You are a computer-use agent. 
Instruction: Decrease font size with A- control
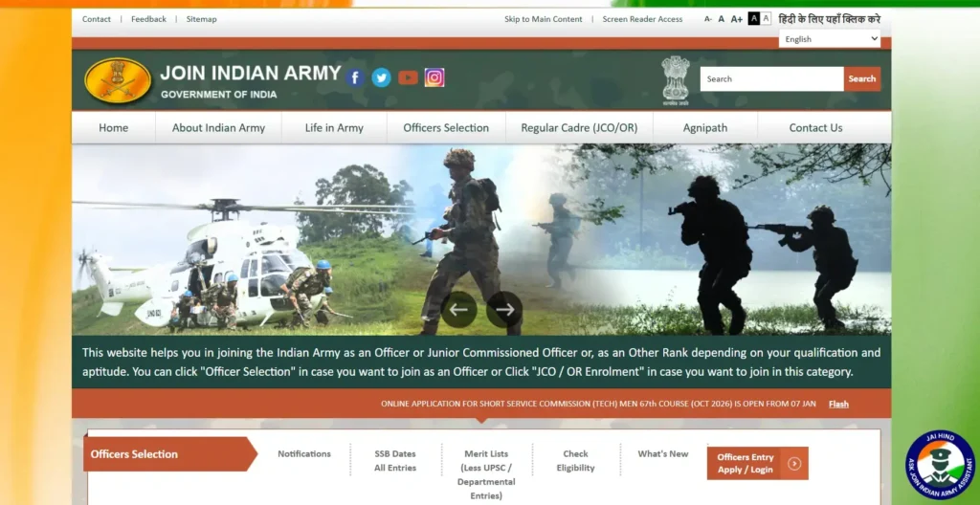pos(707,19)
